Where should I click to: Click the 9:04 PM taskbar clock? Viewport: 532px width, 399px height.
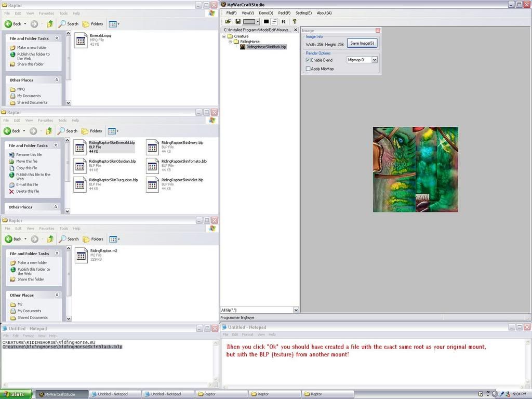click(x=520, y=394)
